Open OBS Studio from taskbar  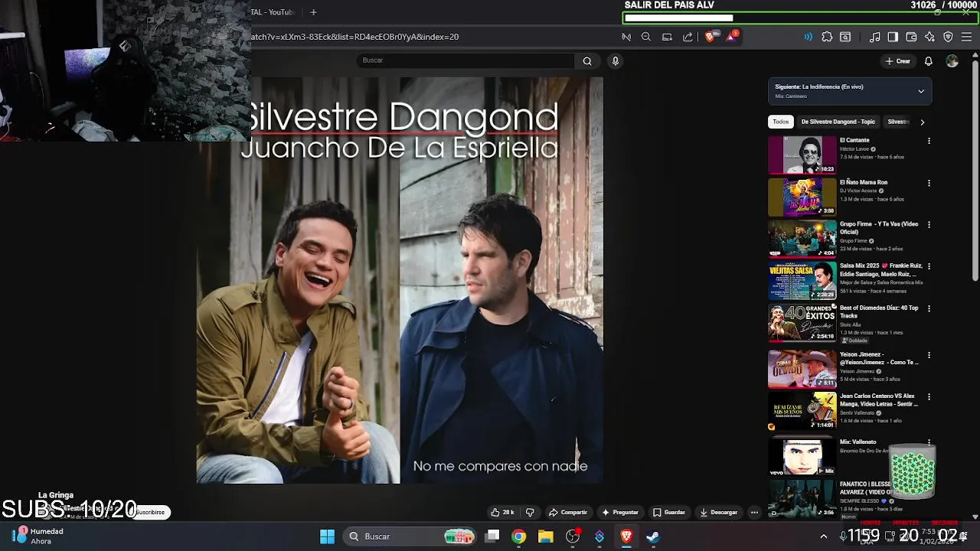pos(573,536)
